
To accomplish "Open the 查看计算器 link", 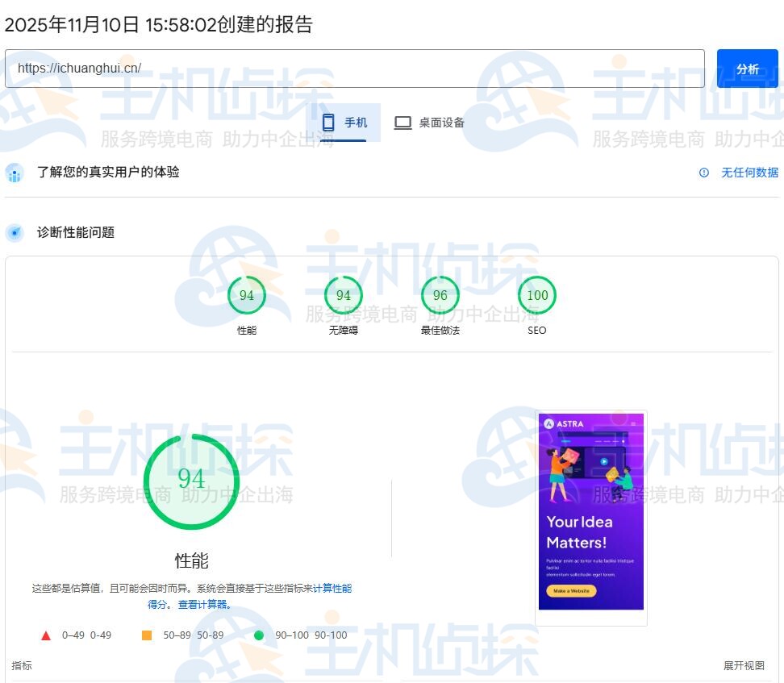I will (204, 605).
